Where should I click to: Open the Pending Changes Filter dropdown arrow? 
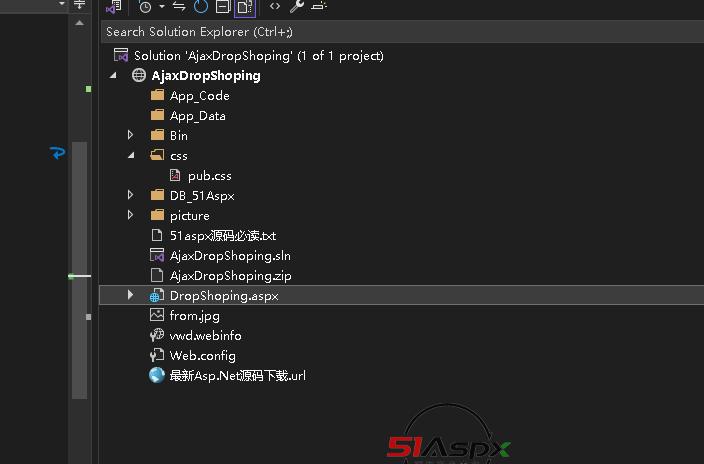162,7
